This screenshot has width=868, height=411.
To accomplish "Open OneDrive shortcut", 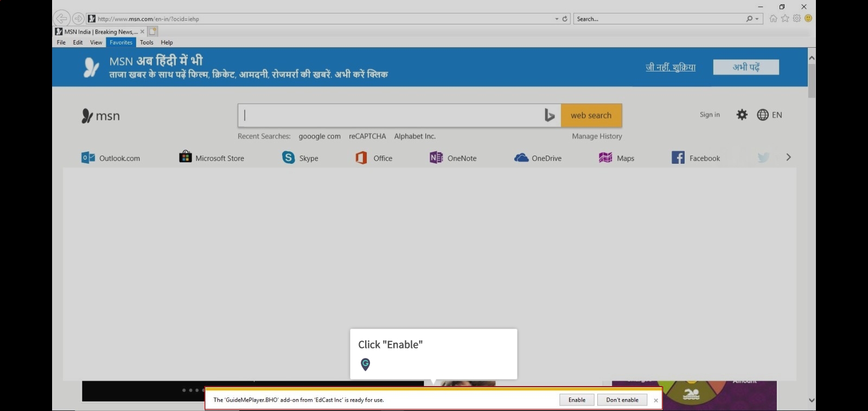I will [538, 158].
